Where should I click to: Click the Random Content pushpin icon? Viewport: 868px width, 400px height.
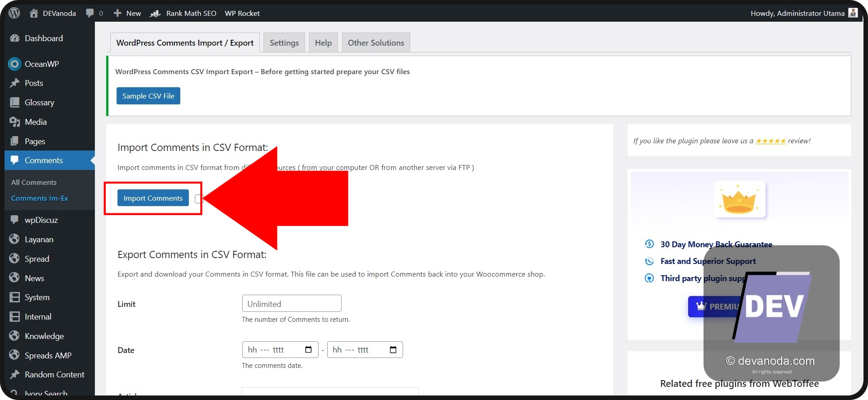click(x=15, y=374)
